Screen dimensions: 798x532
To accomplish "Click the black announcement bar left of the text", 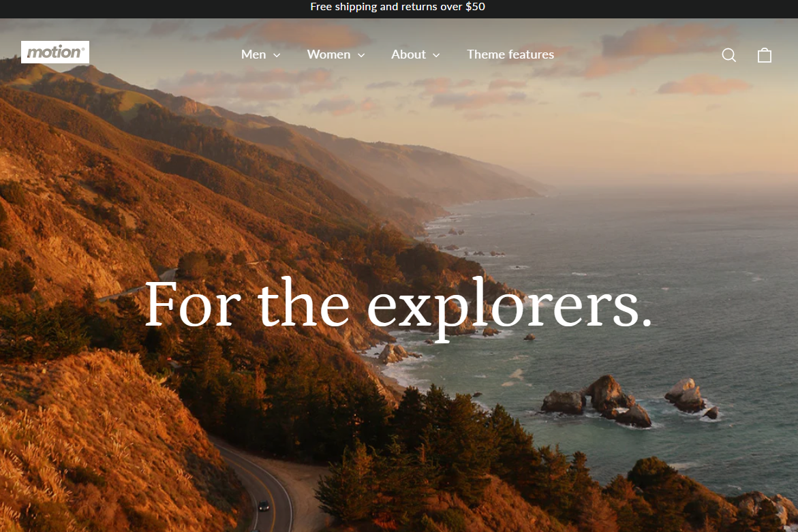I will pos(153,9).
